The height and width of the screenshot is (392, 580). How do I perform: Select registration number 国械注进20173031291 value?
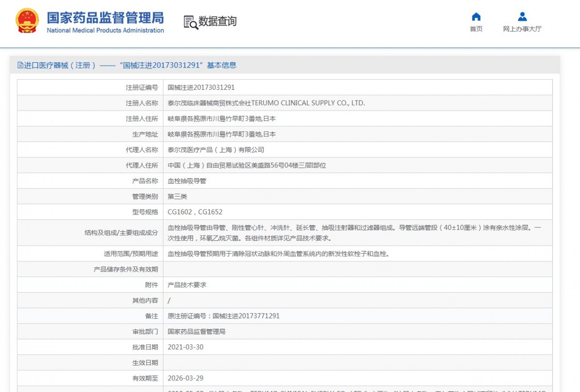coord(201,87)
